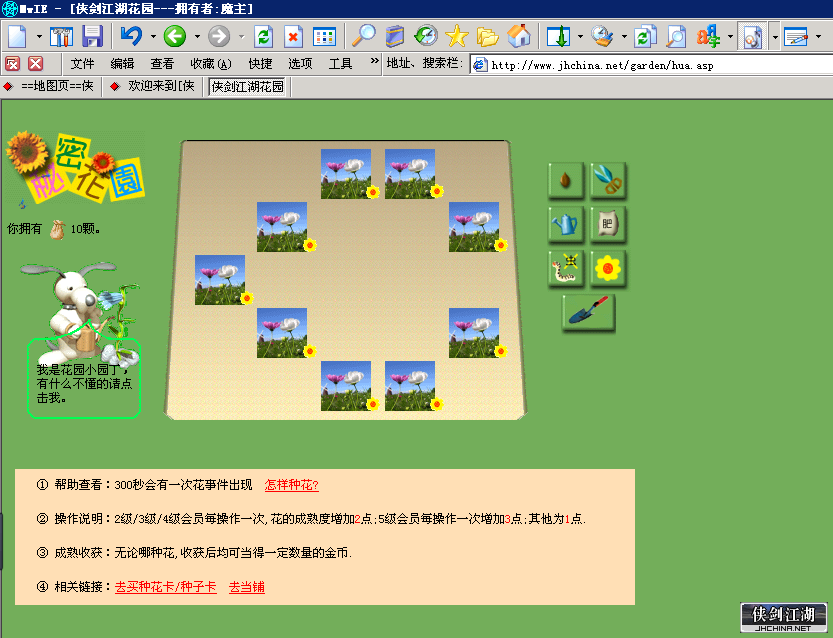Click the tools and panel icon
Viewport: 833px width, 638px height.
pos(61,37)
